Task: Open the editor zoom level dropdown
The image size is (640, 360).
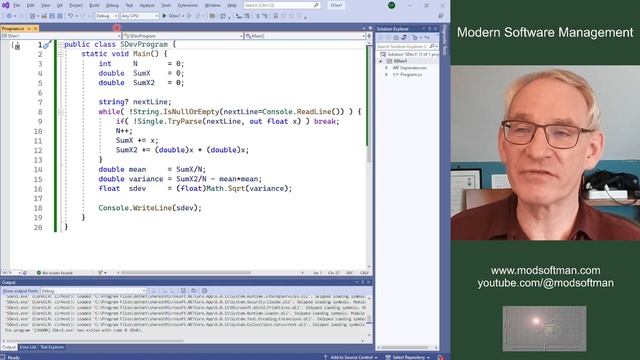Action: [11, 272]
